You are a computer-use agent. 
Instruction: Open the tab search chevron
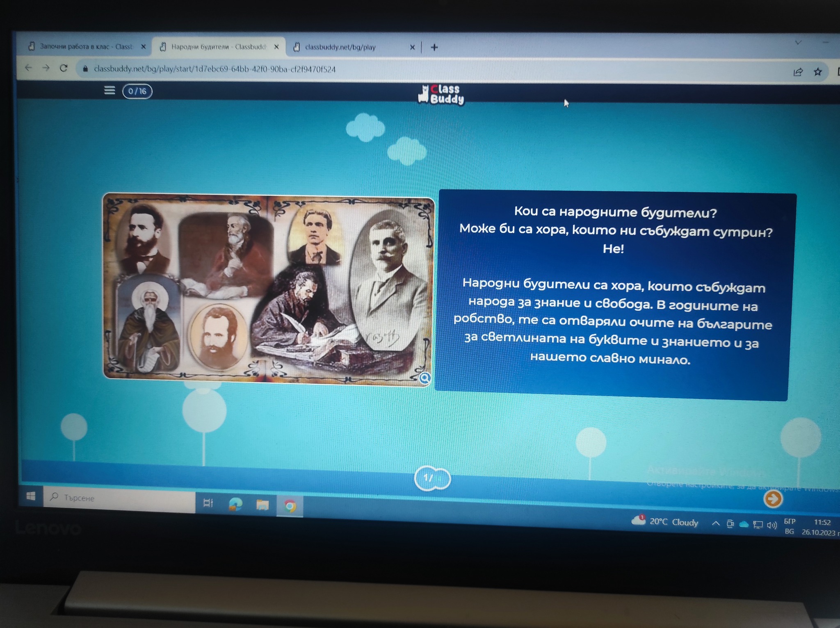click(798, 42)
